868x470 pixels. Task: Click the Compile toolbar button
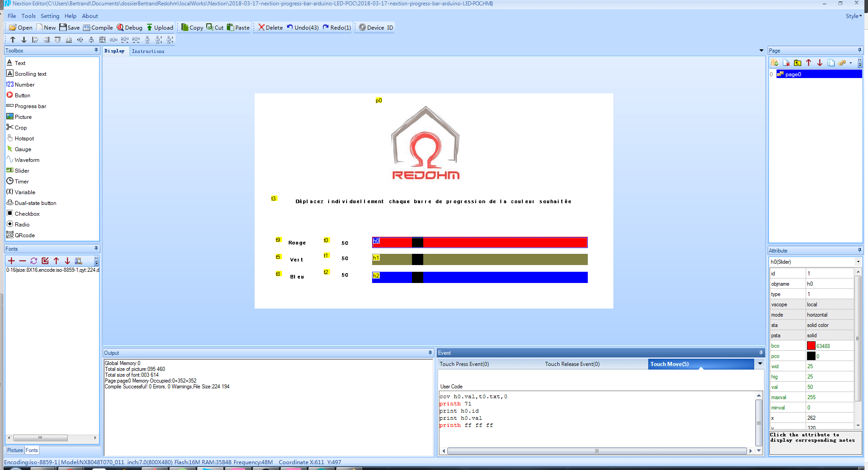coord(98,27)
